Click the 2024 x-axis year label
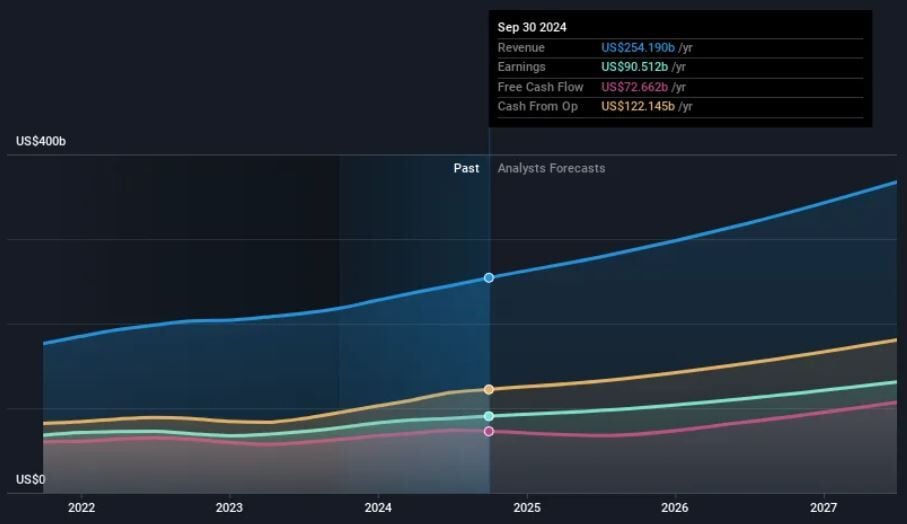 (378, 507)
